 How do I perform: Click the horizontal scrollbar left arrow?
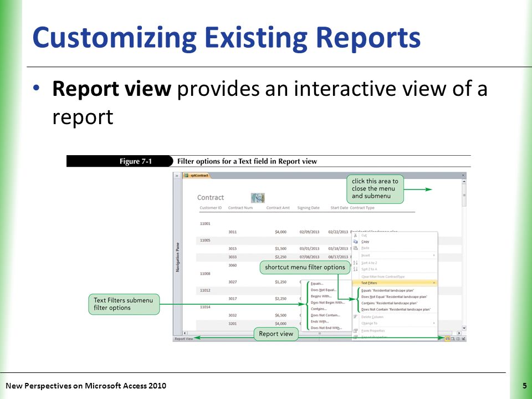[x=185, y=333]
